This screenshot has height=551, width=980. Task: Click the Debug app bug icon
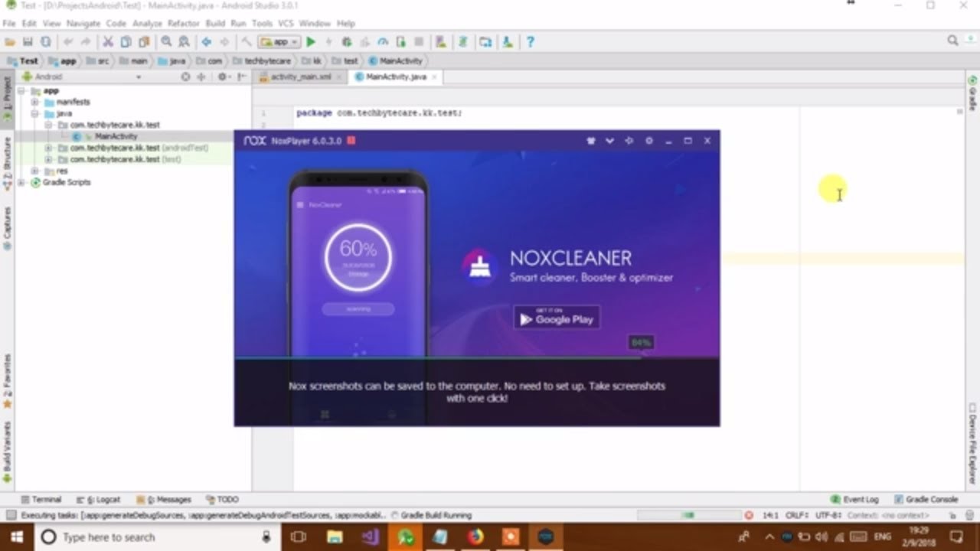(x=347, y=42)
